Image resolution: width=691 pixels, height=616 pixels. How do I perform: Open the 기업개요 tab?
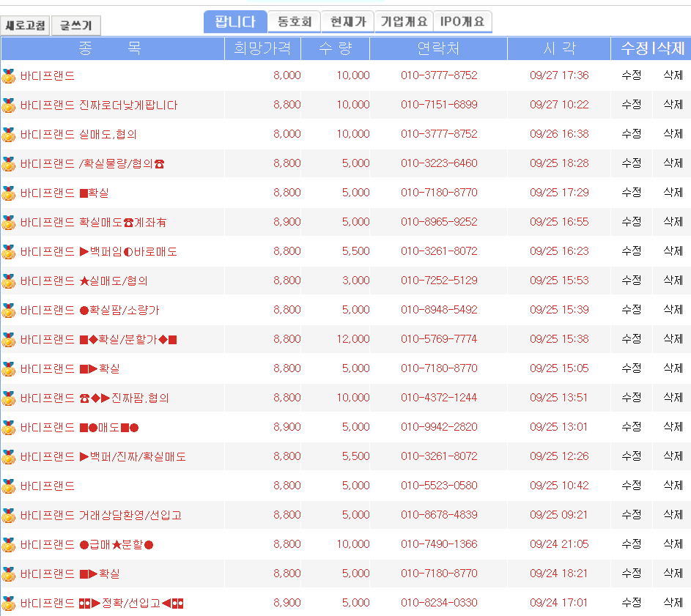pyautogui.click(x=404, y=21)
